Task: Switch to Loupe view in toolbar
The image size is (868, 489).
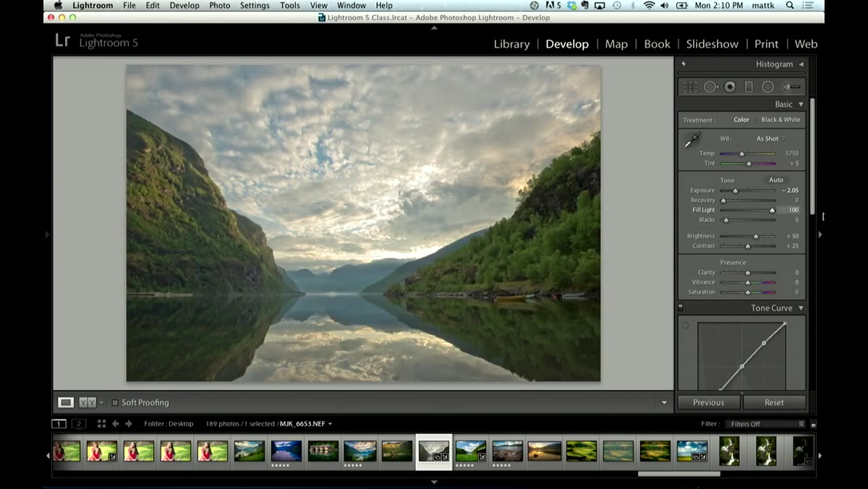Action: click(x=66, y=402)
